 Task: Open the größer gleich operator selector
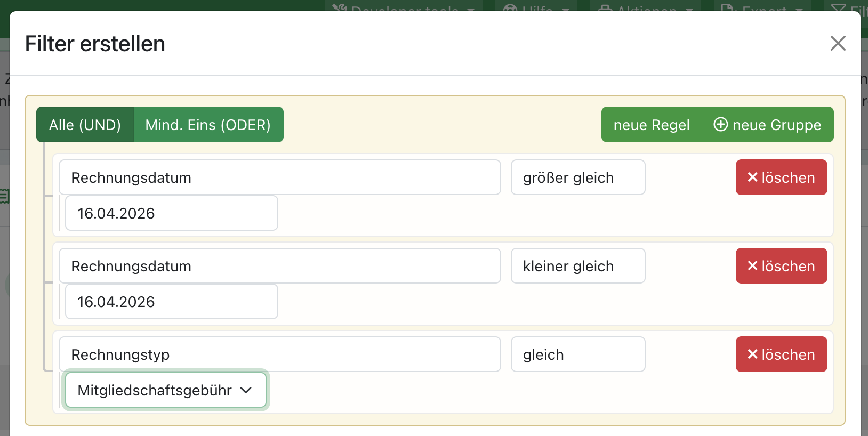pos(577,177)
